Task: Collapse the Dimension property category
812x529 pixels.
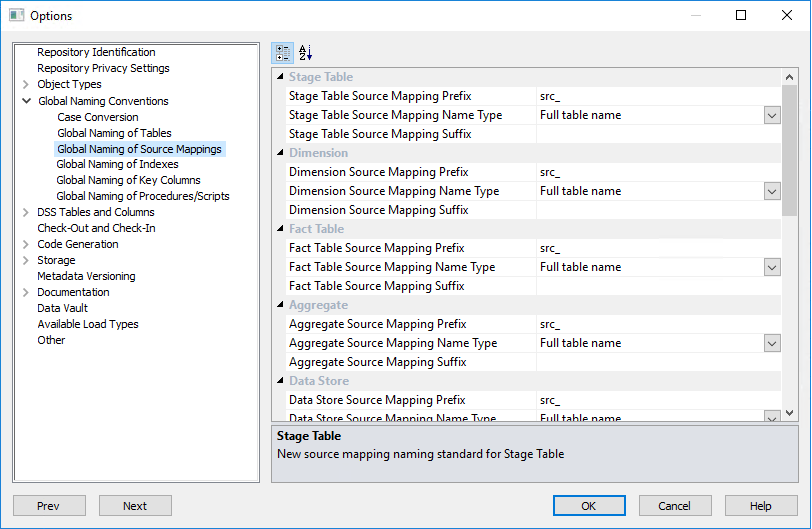Action: click(x=280, y=153)
